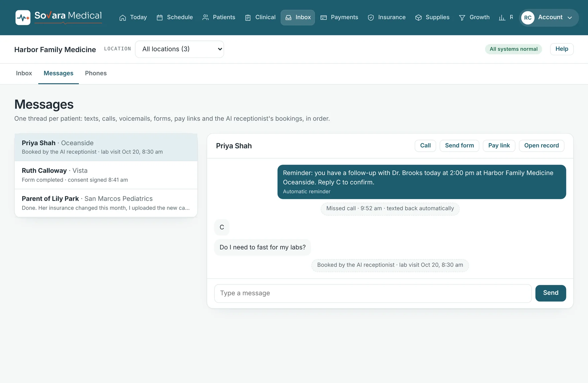
Task: Expand the Account menu chevron
Action: pos(570,18)
